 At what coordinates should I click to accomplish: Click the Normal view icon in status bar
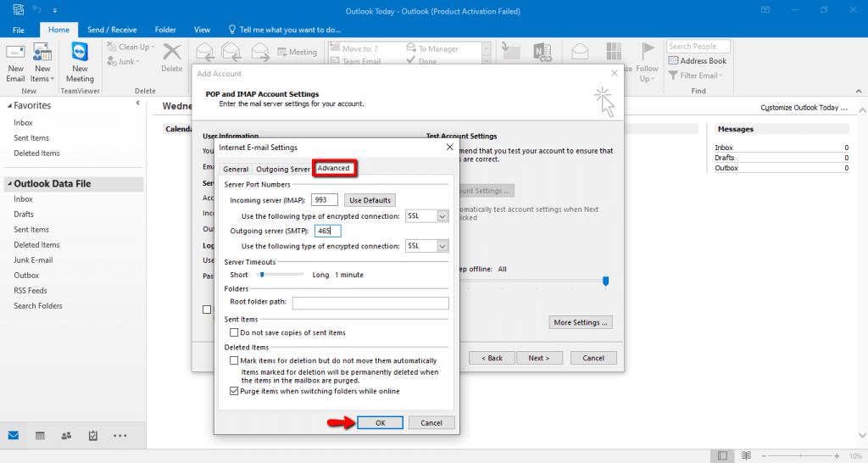[x=722, y=456]
